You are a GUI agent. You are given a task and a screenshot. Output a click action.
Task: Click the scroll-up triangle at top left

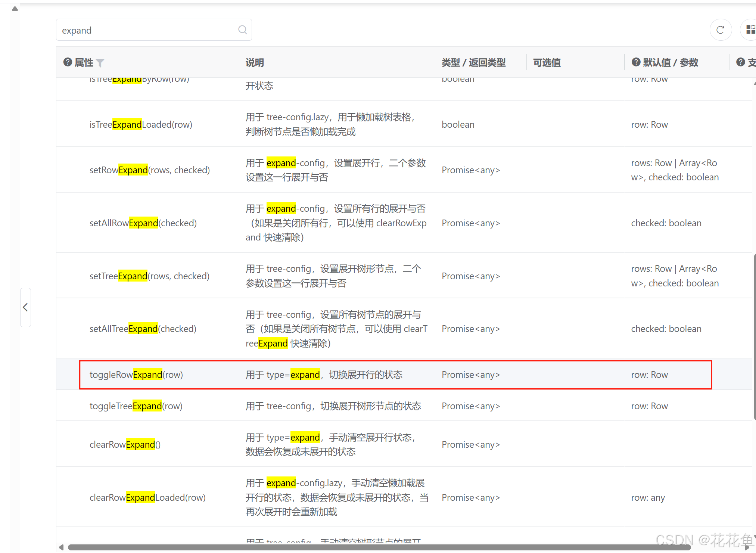pos(15,9)
